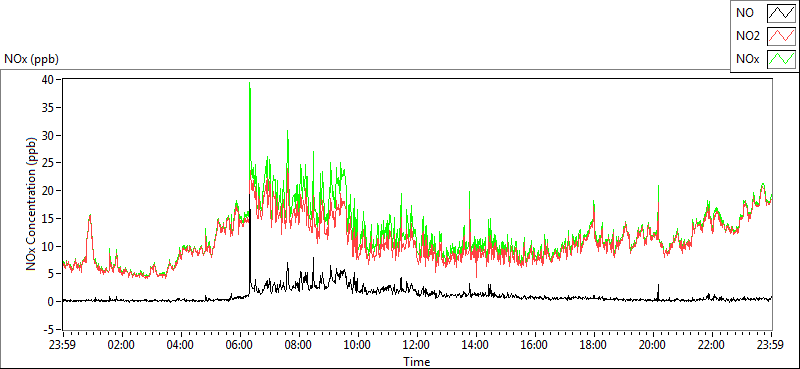Viewport: 800px width, 369px height.
Task: Click the starting 23:59 time label
Action: point(63,344)
